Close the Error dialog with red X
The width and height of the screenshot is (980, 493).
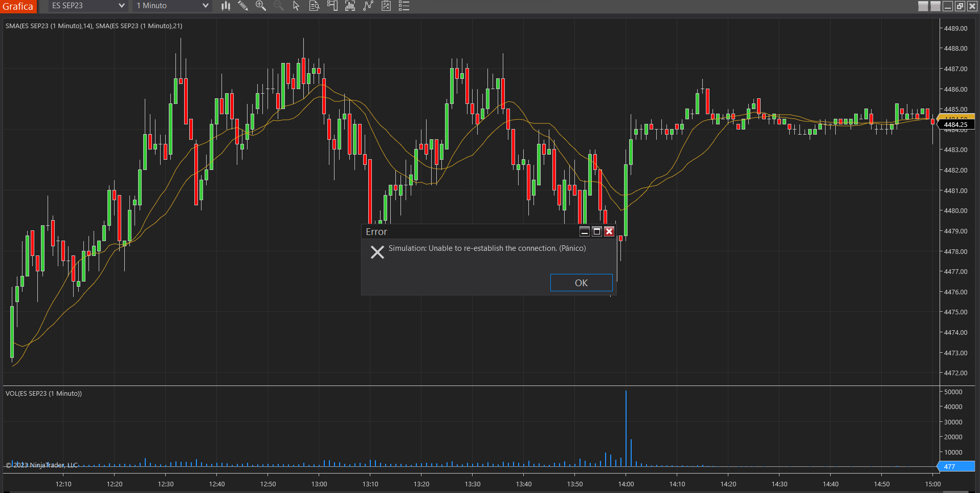[x=609, y=231]
